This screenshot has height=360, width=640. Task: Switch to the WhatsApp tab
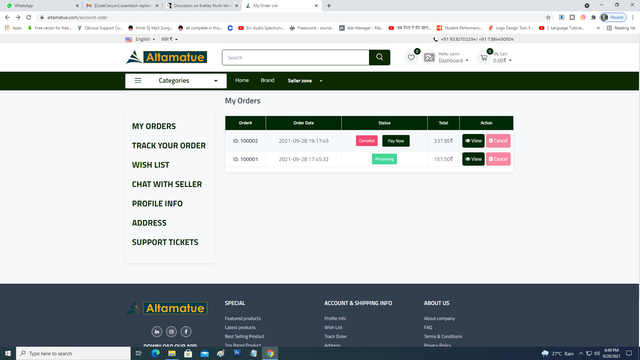[41, 6]
